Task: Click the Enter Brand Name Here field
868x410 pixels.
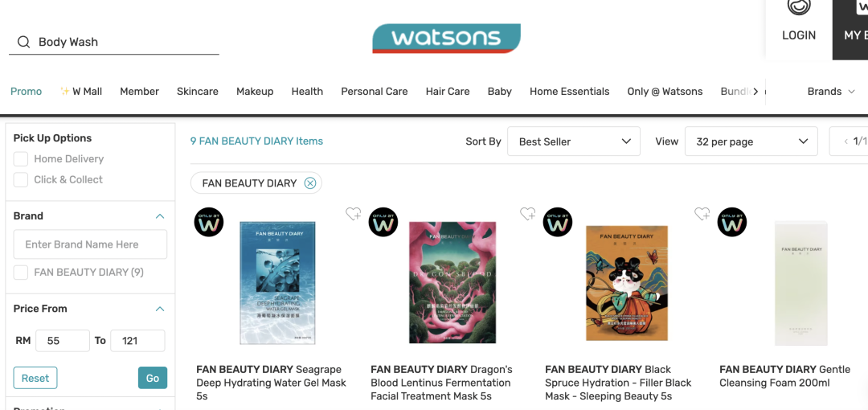Action: point(90,244)
